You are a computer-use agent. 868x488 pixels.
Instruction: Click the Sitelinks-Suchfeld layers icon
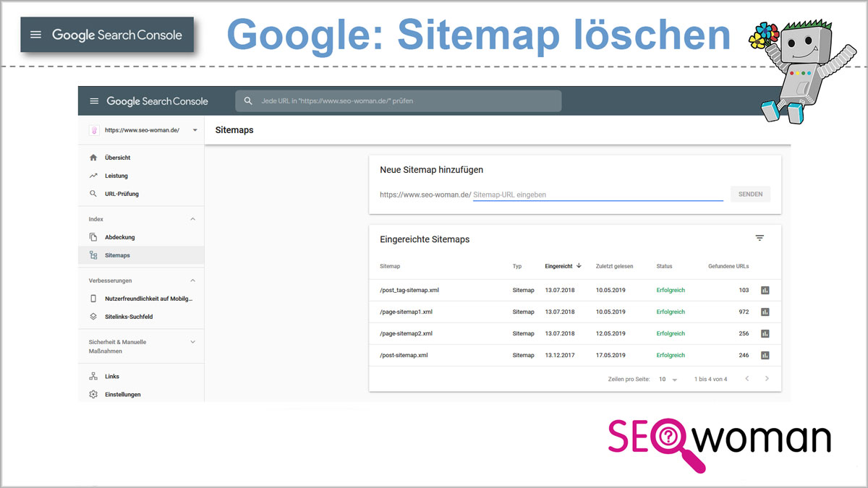(93, 317)
